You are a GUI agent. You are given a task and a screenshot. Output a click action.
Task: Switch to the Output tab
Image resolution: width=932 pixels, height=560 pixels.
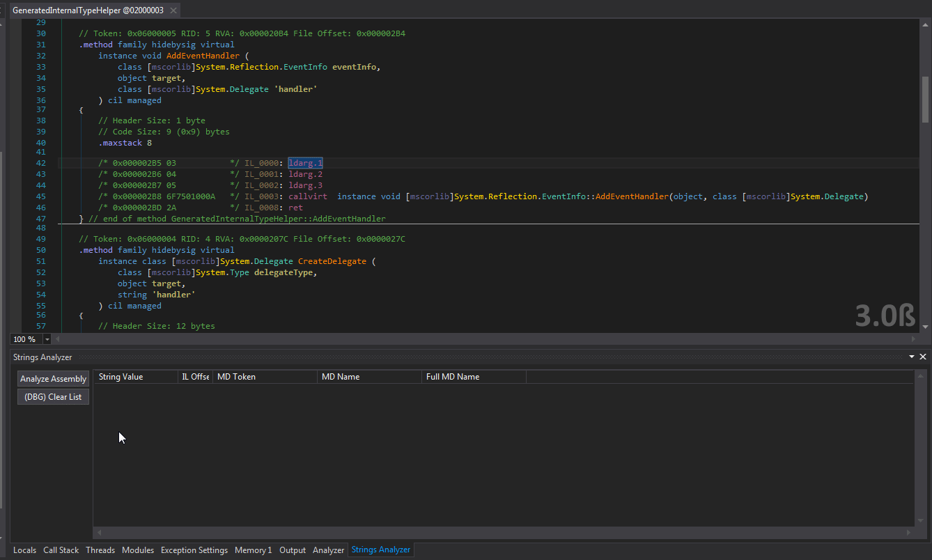coord(292,550)
